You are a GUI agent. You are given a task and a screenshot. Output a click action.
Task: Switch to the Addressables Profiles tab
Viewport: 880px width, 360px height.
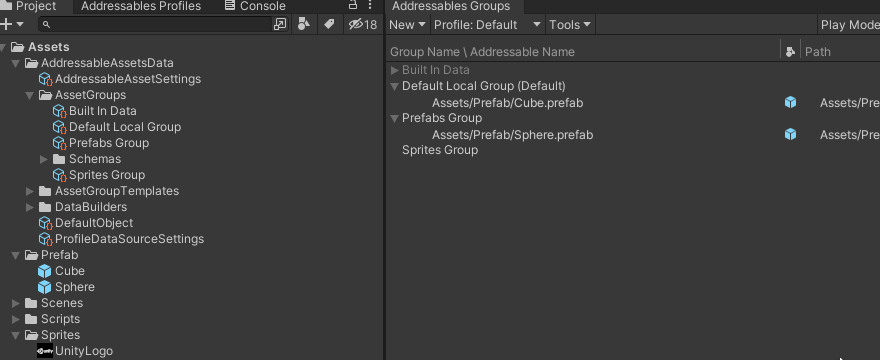(x=141, y=6)
